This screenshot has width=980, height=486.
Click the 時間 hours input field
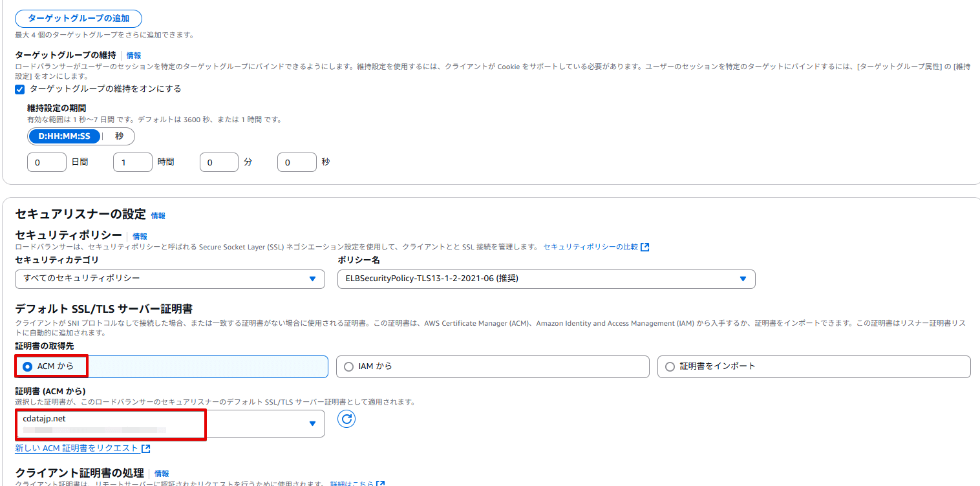(133, 162)
